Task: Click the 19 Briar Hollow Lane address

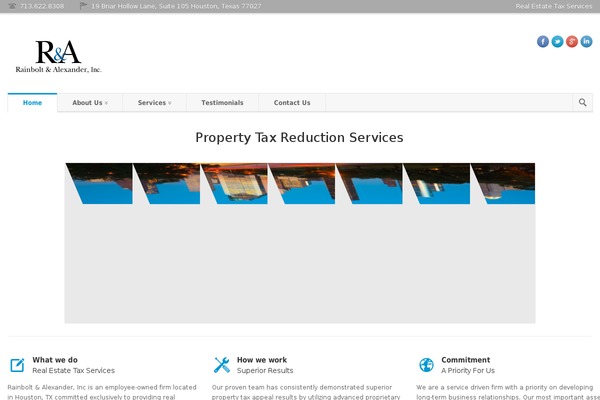Action: point(176,6)
